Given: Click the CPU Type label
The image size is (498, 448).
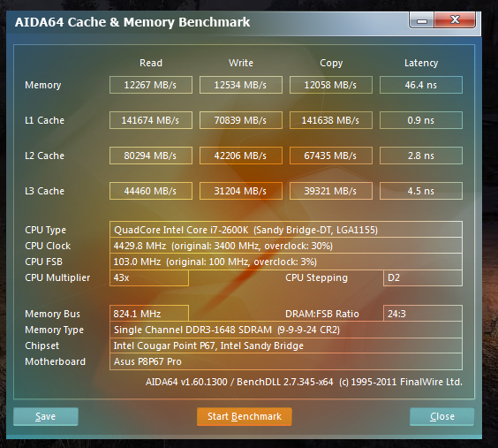Looking at the screenshot, I should click(45, 230).
